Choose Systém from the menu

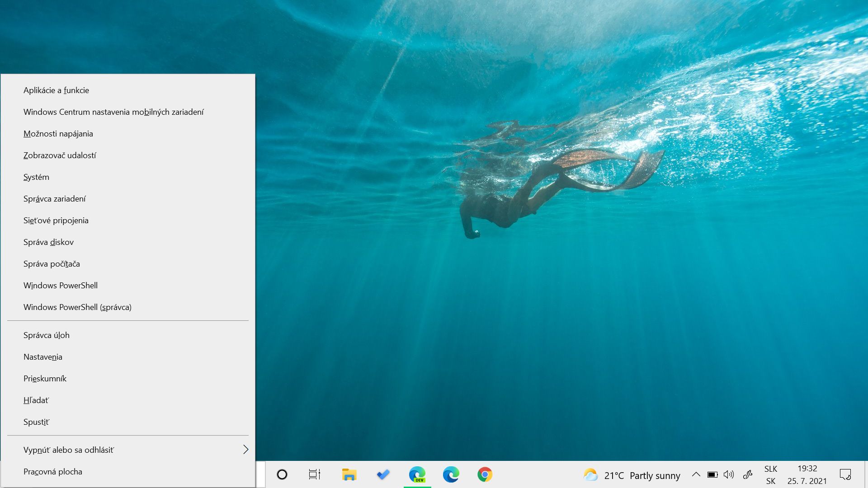(x=128, y=177)
